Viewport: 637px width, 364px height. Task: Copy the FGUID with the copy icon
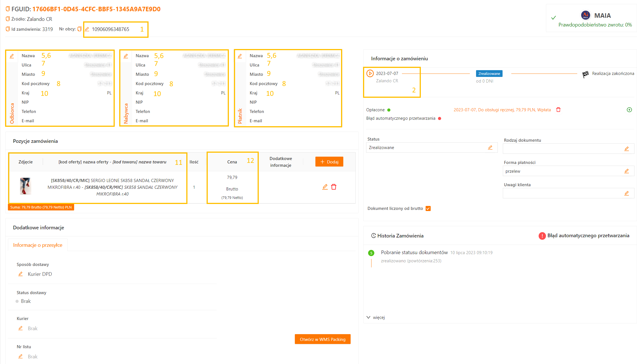coord(8,9)
